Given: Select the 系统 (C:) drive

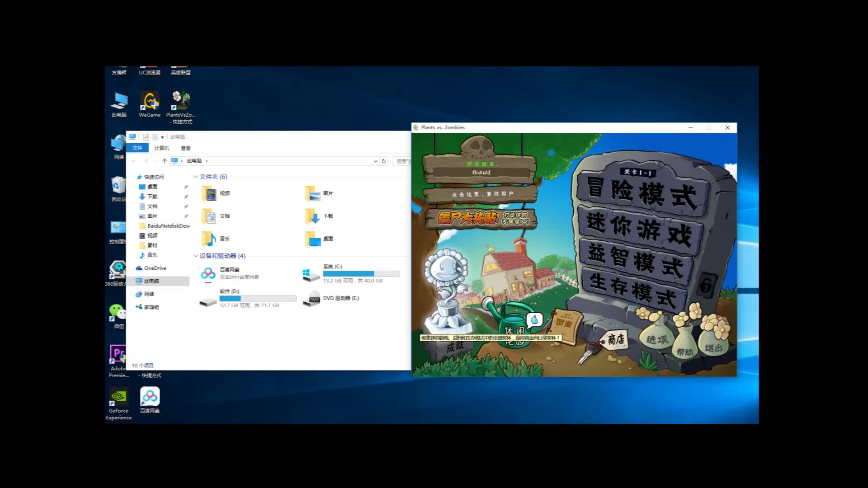Looking at the screenshot, I should (351, 274).
